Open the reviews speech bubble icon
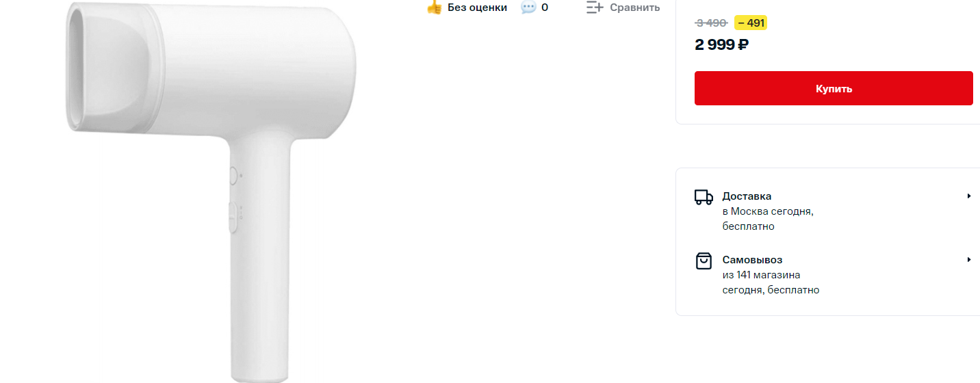 point(528,8)
